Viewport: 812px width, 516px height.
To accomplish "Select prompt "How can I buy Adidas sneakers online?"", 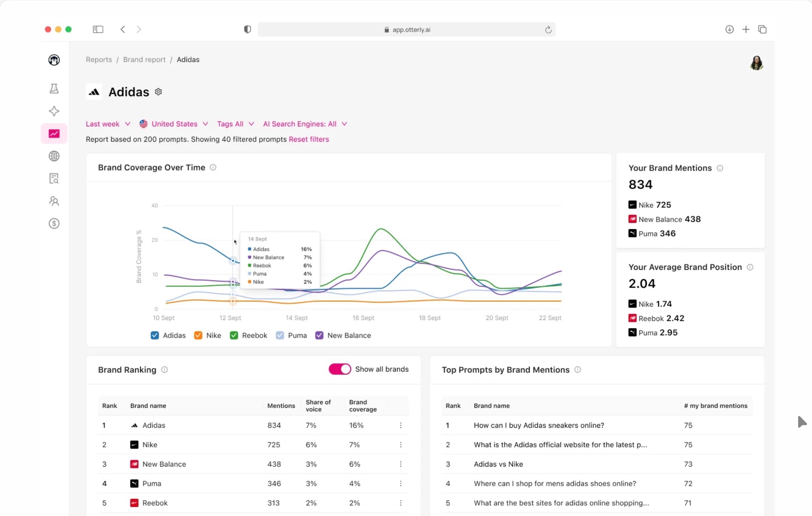I will click(539, 425).
